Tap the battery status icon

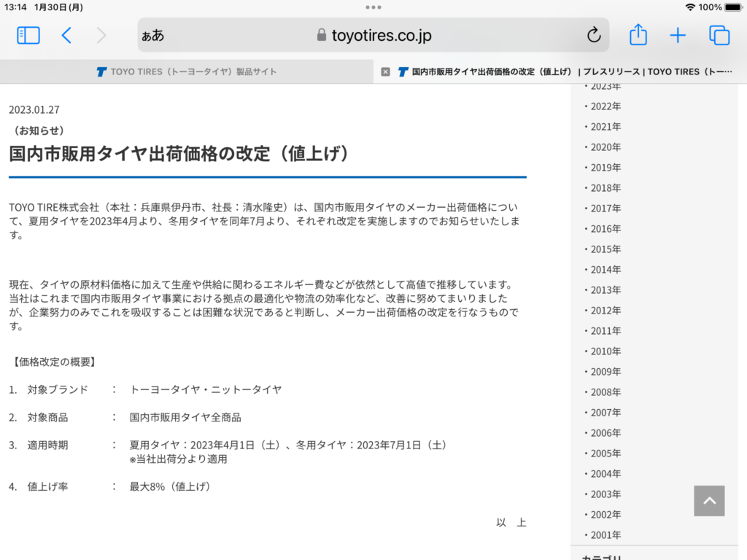click(x=733, y=7)
